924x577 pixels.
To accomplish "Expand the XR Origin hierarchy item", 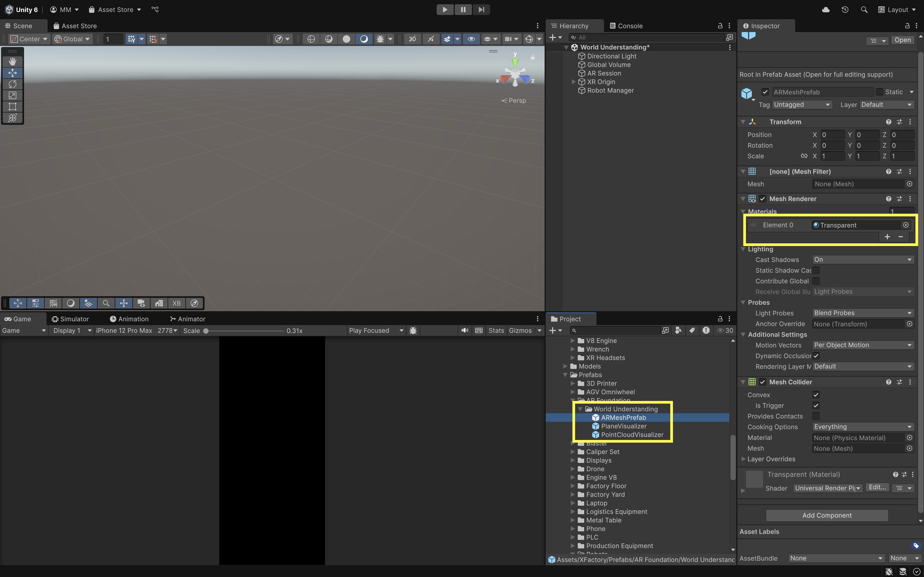I will click(573, 82).
